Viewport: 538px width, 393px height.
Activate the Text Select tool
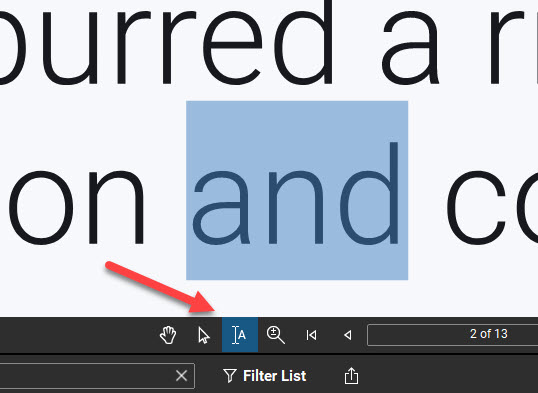pos(240,335)
